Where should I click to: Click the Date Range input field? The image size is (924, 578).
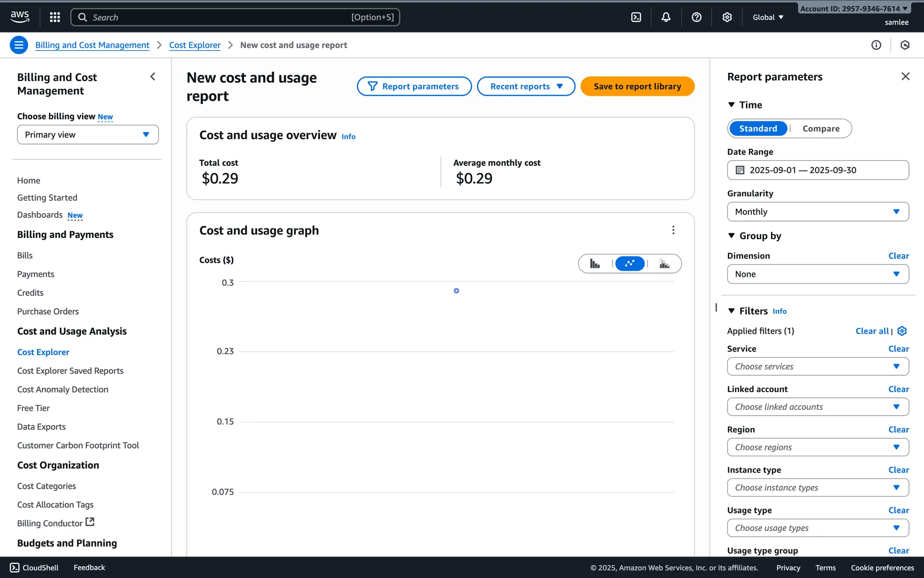click(818, 170)
